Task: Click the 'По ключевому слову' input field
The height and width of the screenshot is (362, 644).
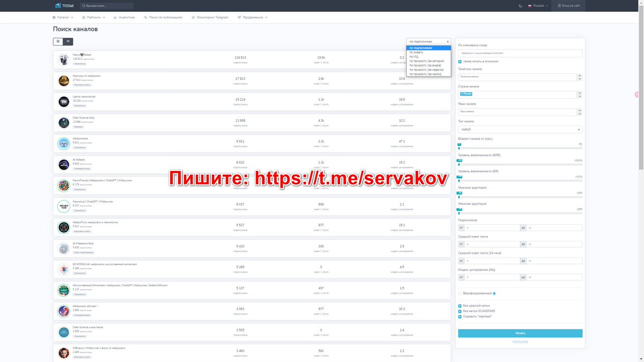Action: (x=520, y=53)
